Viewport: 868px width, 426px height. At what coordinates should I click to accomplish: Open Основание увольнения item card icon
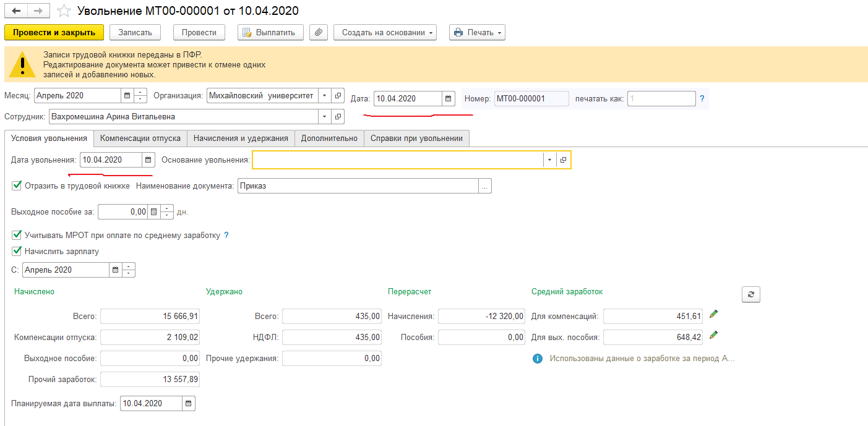click(x=564, y=160)
